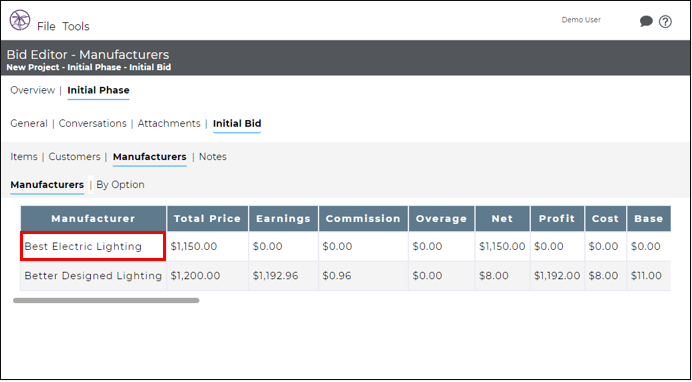Select the Initial Phase tab
Image resolution: width=692 pixels, height=382 pixels.
click(98, 90)
